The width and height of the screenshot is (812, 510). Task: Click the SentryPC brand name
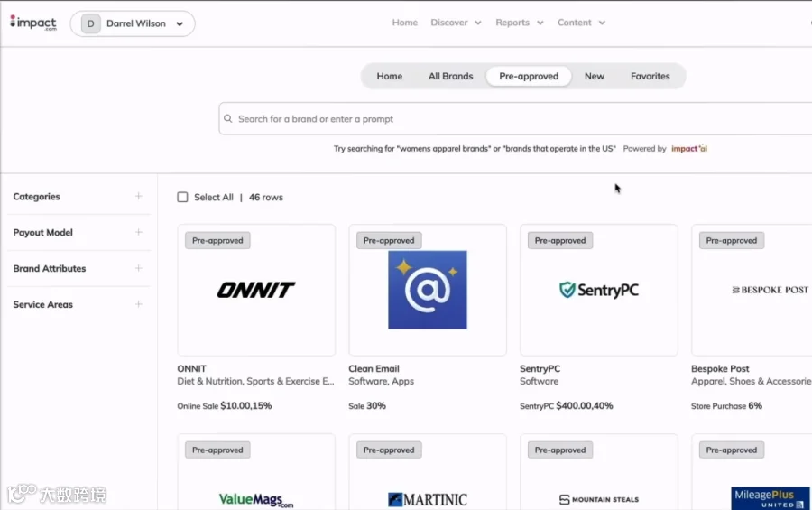(540, 368)
